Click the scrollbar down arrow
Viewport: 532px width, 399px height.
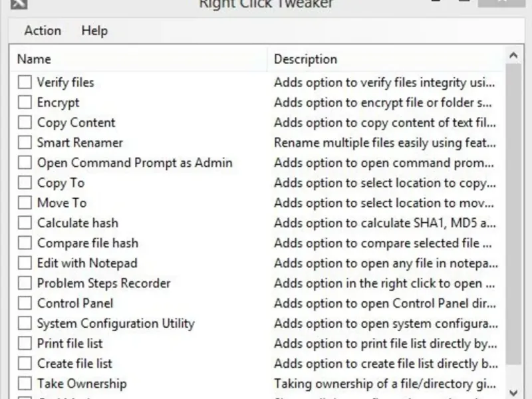click(513, 392)
